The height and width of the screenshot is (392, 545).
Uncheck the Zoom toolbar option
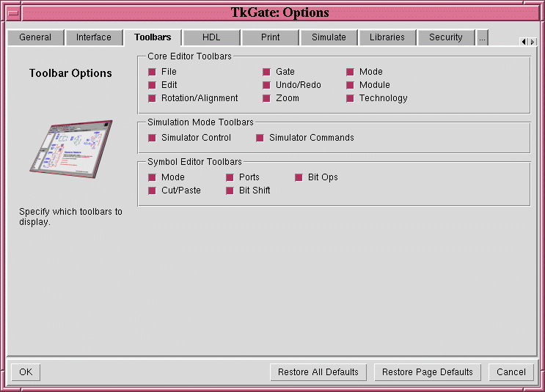(267, 98)
